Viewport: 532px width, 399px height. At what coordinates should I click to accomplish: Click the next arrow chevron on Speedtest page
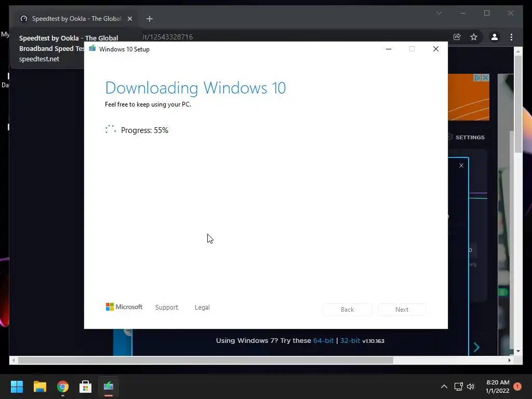coord(476,347)
